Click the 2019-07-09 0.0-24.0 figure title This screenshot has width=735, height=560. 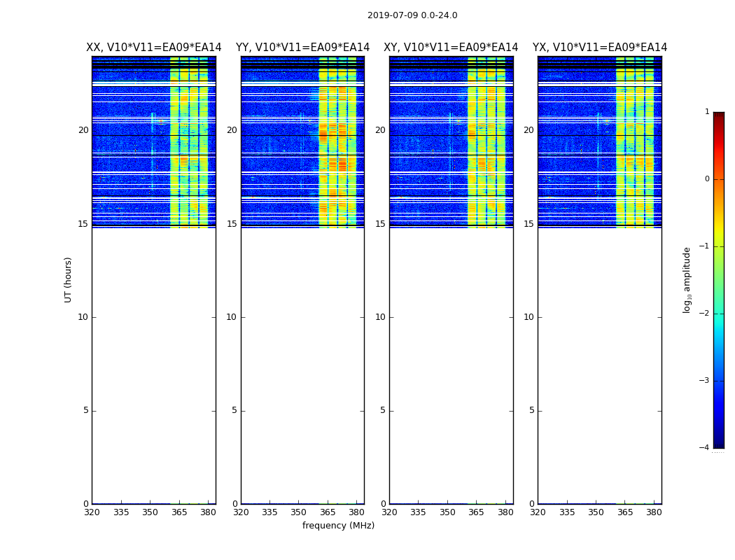[412, 15]
